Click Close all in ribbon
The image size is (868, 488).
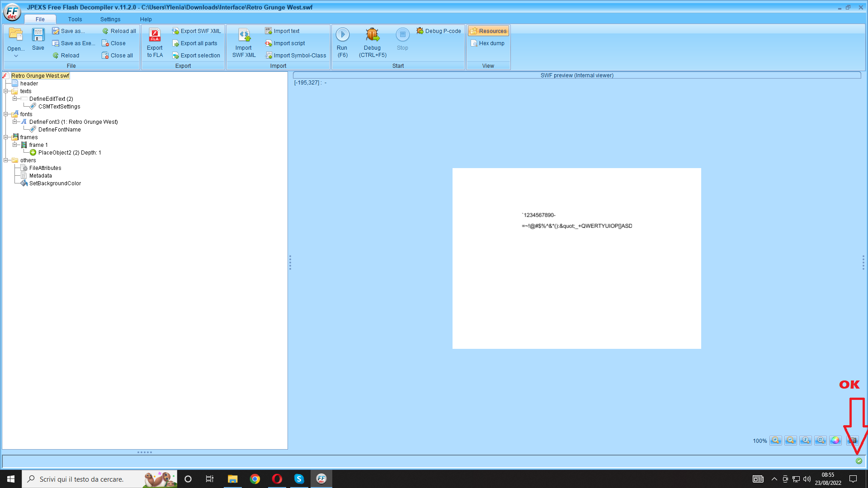click(118, 56)
